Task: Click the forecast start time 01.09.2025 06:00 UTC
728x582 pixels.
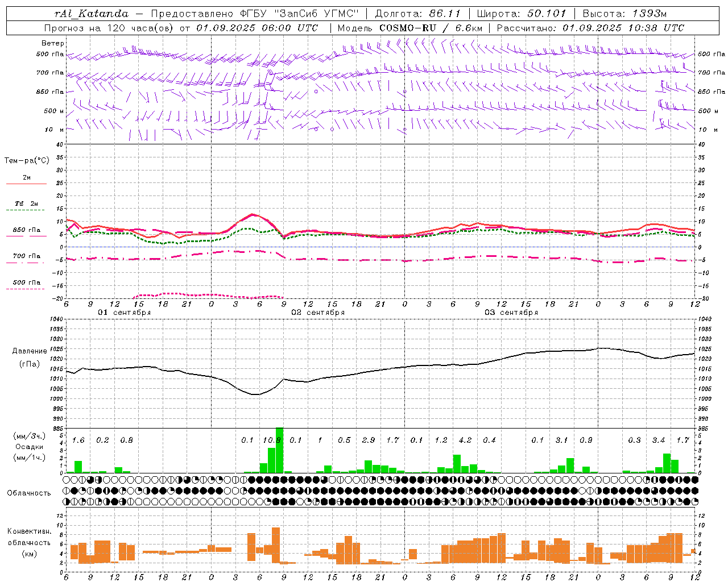Action: (x=257, y=28)
